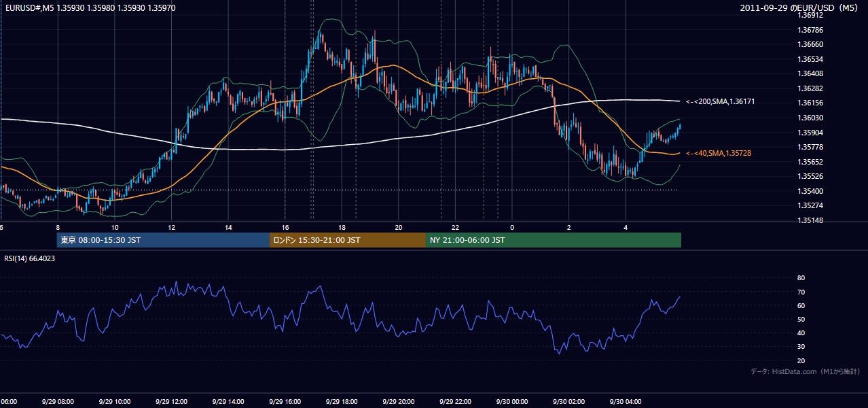Image resolution: width=868 pixels, height=408 pixels.
Task: Click price axis value 1.36912
Action: pyautogui.click(x=810, y=16)
